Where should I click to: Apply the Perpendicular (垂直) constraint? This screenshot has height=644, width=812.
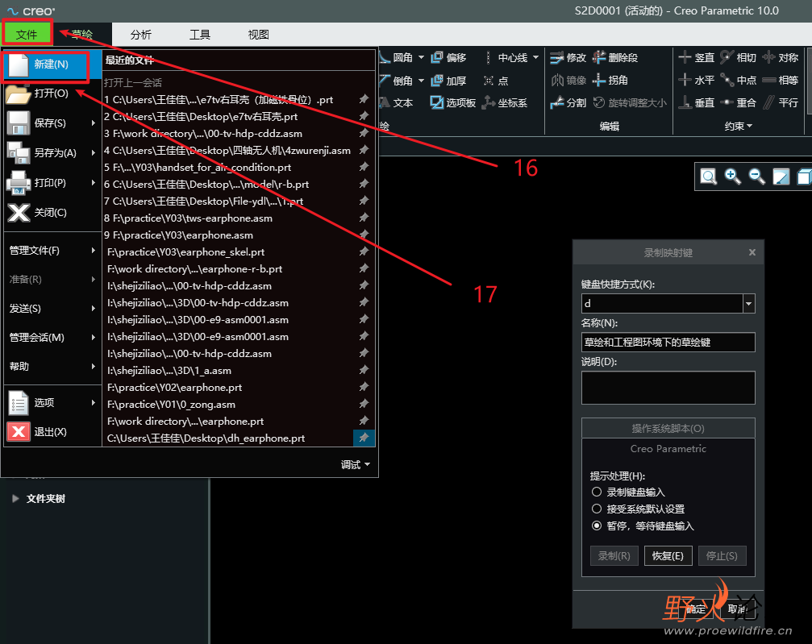tap(697, 102)
